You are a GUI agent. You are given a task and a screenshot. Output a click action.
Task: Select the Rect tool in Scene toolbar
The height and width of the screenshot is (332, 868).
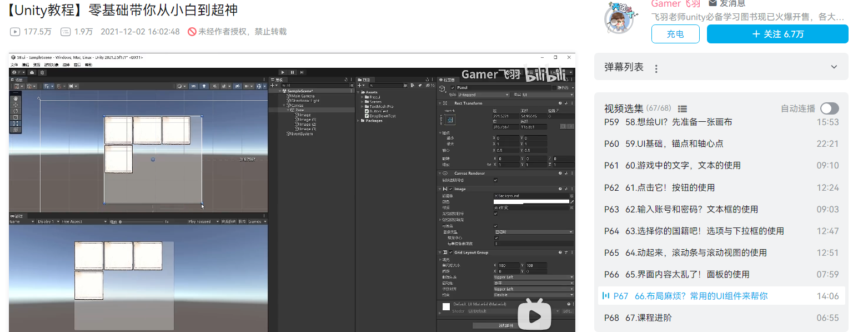16,123
